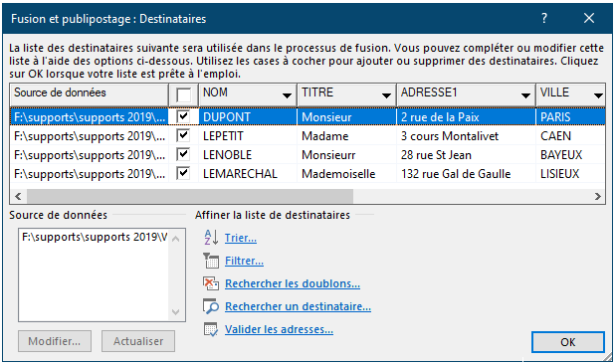The width and height of the screenshot is (616, 364).
Task: Click the Source de données column header
Action: coord(90,94)
